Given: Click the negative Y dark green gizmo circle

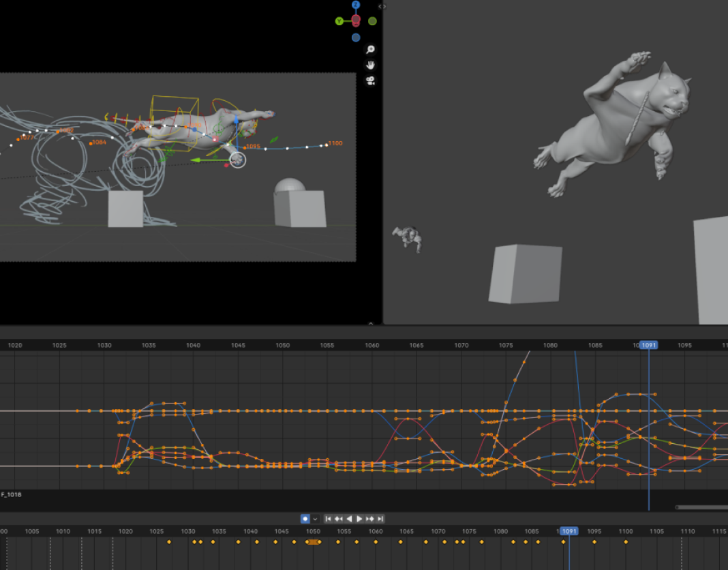Looking at the screenshot, I should (x=372, y=21).
